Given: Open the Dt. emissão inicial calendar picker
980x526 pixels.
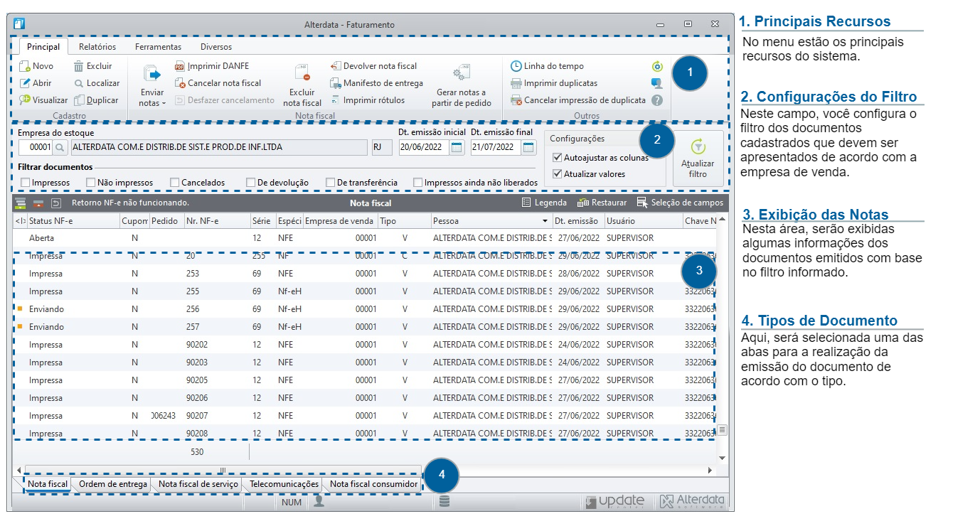Looking at the screenshot, I should [457, 147].
